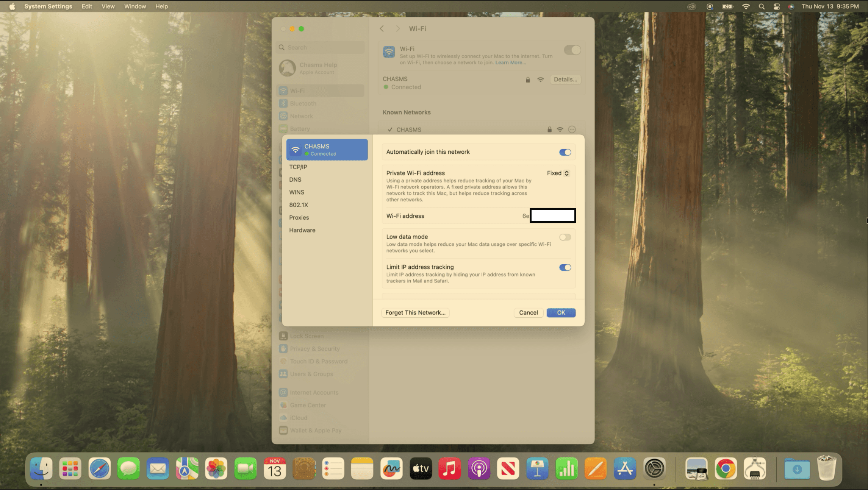The height and width of the screenshot is (490, 868).
Task: Open Safari from the dock
Action: (x=99, y=469)
